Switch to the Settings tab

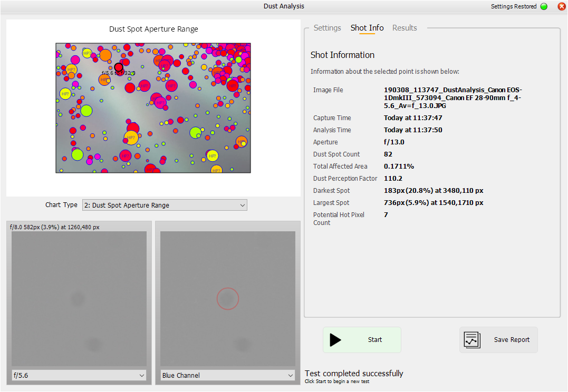(327, 28)
